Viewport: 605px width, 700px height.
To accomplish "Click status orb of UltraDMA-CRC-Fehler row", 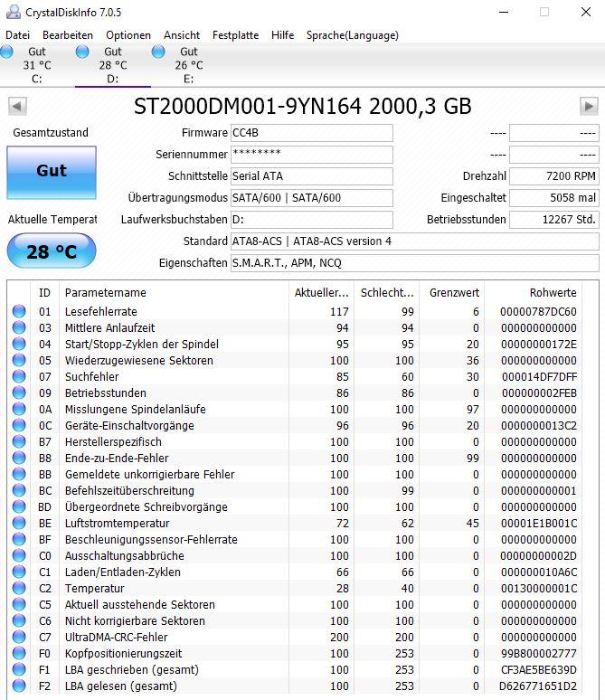I will (x=19, y=637).
